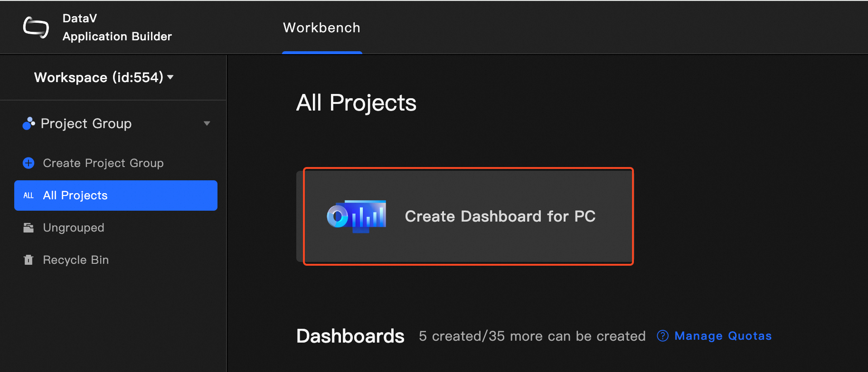Click the DataV logo icon
Screen dimensions: 868x372
[x=36, y=28]
